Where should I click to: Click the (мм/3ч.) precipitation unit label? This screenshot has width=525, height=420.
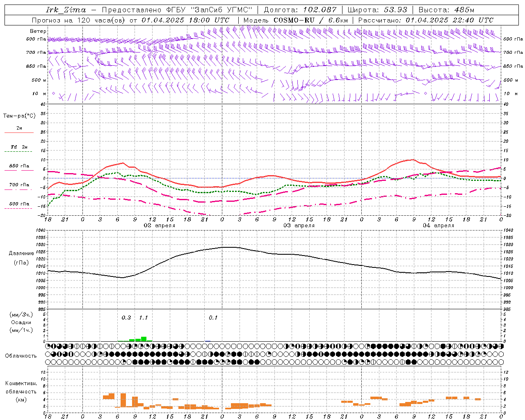pos(21,315)
